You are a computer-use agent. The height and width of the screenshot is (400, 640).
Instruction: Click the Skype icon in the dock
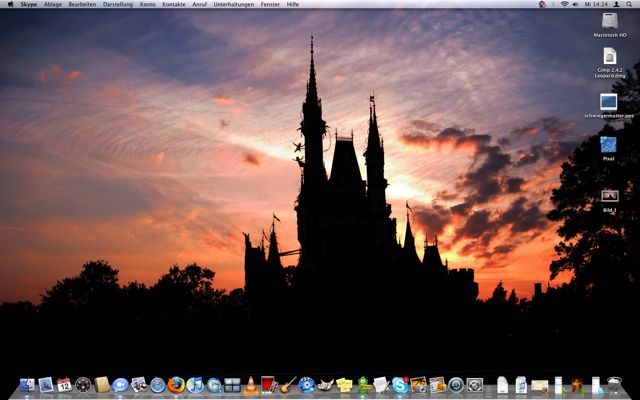click(400, 385)
